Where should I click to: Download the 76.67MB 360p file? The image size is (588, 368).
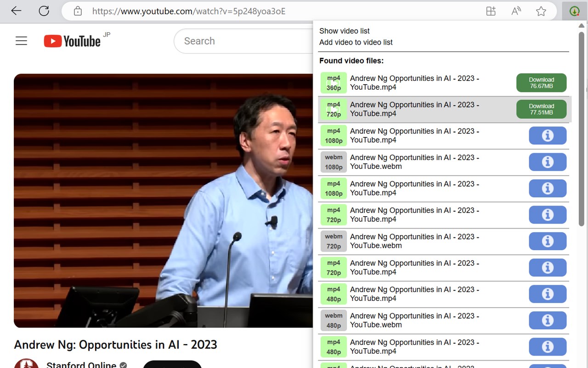541,83
